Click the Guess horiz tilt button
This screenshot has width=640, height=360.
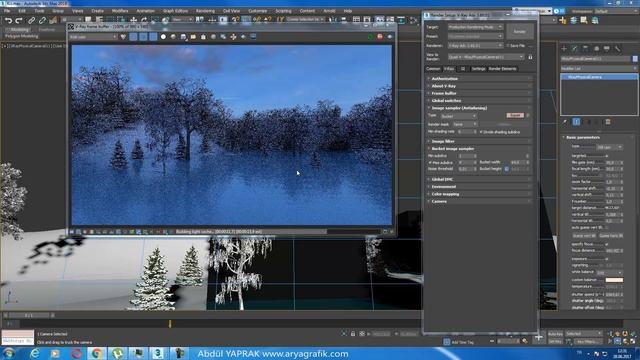(611, 236)
